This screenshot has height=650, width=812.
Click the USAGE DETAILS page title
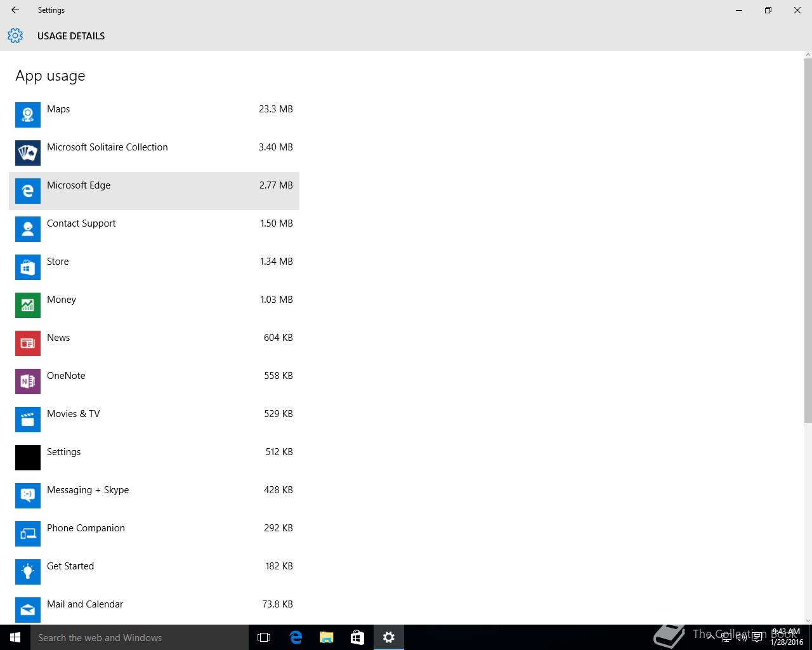(71, 36)
